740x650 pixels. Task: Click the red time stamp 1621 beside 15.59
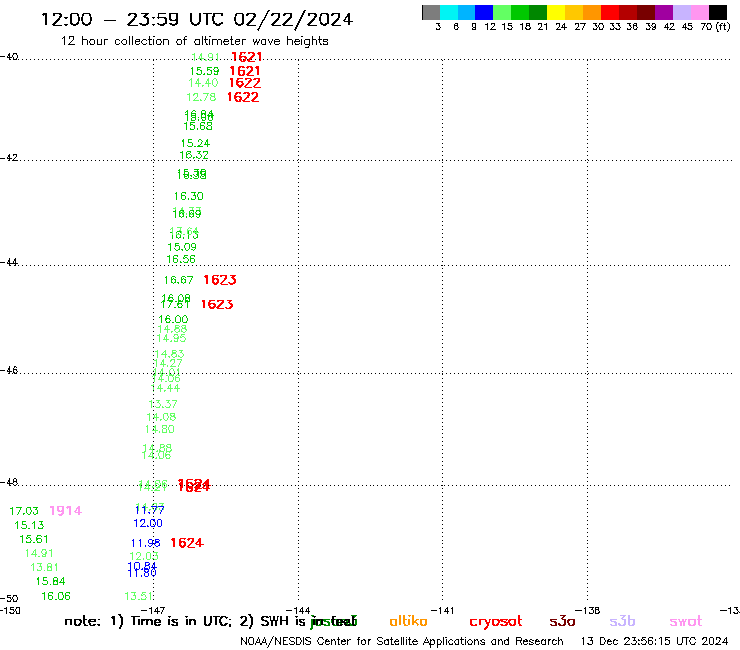coord(245,71)
